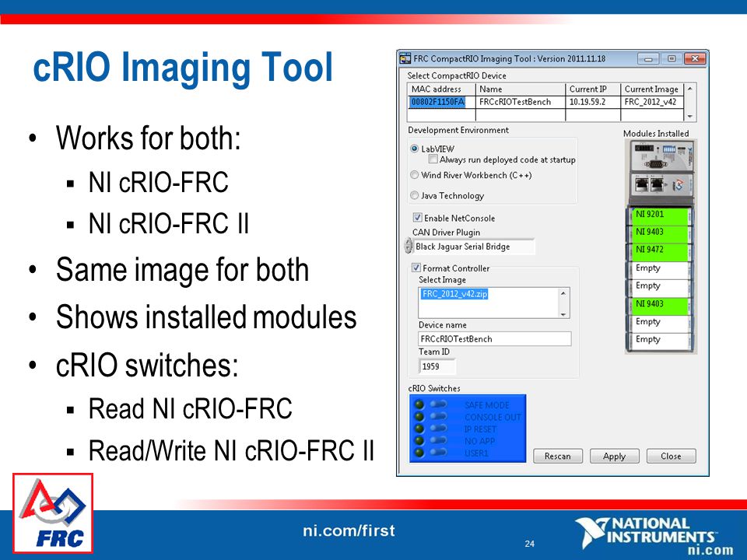Viewport: 747px width, 560px height.
Task: Click the "cRIO Imaging Tool" slide title
Action: [x=182, y=68]
